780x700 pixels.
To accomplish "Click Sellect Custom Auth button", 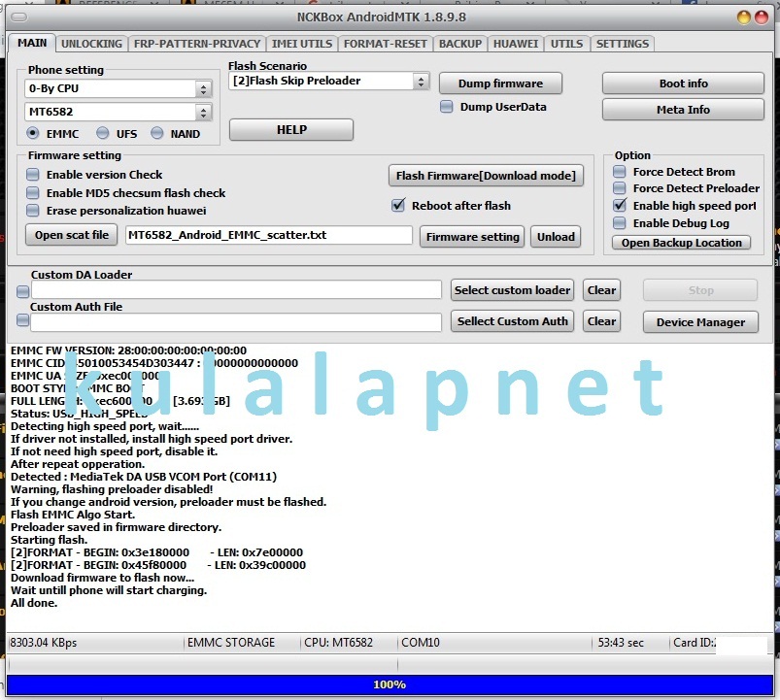I will 512,321.
